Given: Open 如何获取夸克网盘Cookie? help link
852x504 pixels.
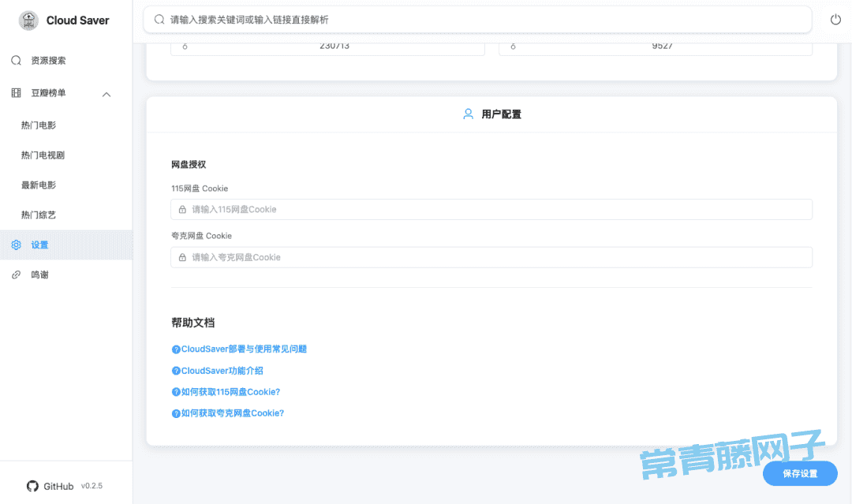Looking at the screenshot, I should pyautogui.click(x=233, y=413).
